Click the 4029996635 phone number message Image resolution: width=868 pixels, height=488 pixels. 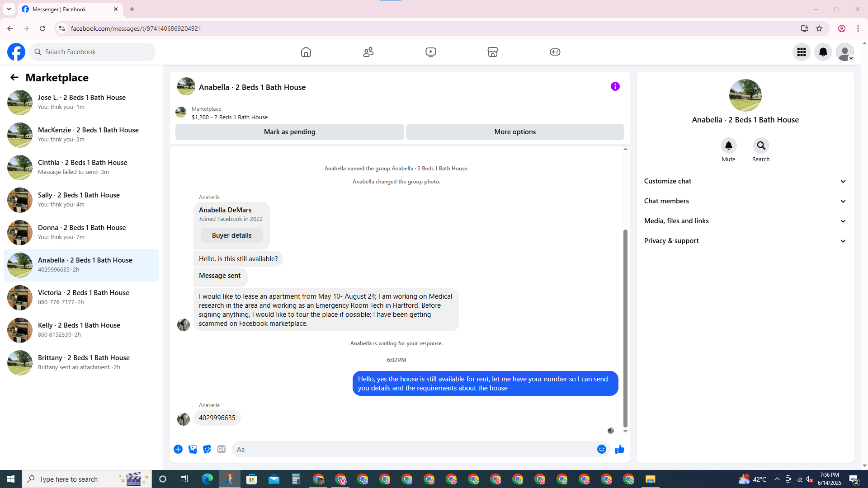(x=217, y=418)
